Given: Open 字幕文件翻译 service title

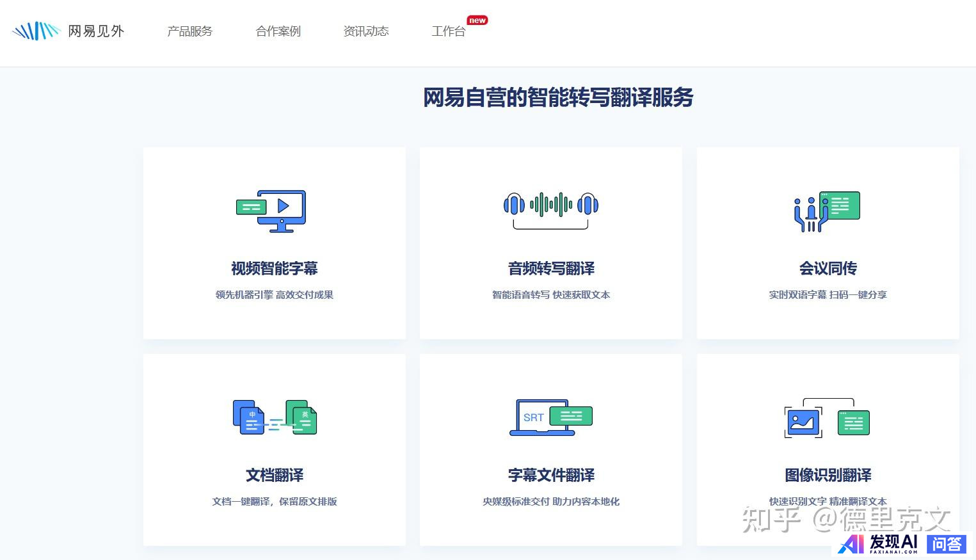Looking at the screenshot, I should [551, 475].
